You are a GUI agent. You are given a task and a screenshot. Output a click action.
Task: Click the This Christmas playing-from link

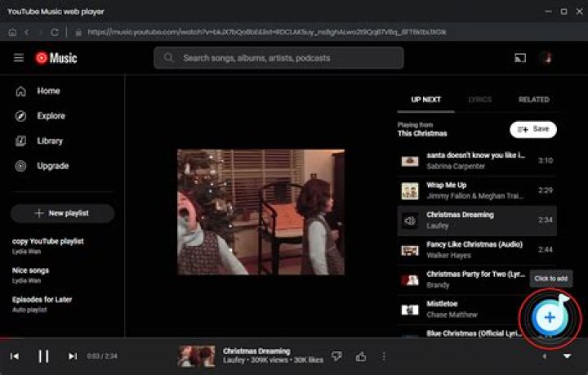tap(423, 133)
